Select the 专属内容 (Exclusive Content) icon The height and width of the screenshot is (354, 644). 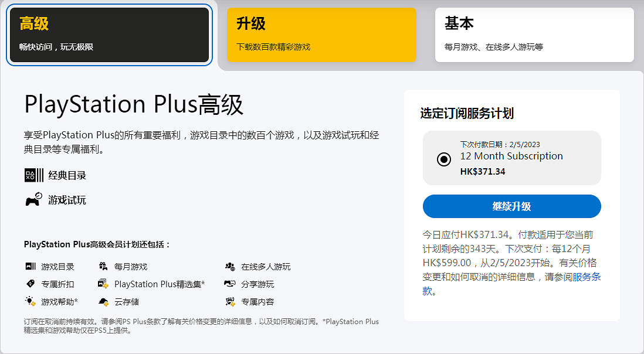[230, 301]
